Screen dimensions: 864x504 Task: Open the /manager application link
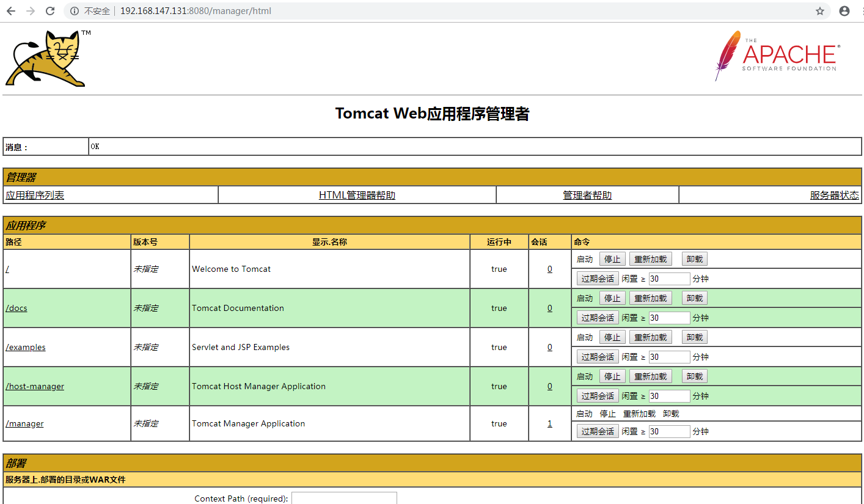click(24, 423)
